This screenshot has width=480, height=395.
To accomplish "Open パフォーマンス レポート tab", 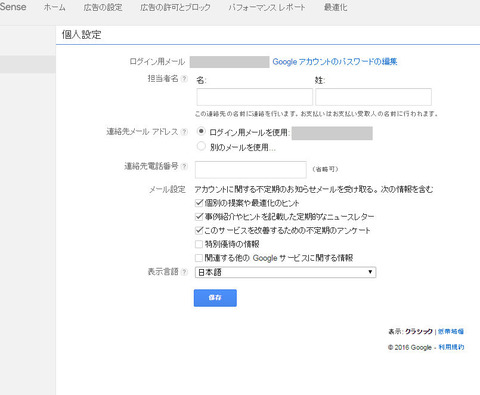I will [267, 7].
